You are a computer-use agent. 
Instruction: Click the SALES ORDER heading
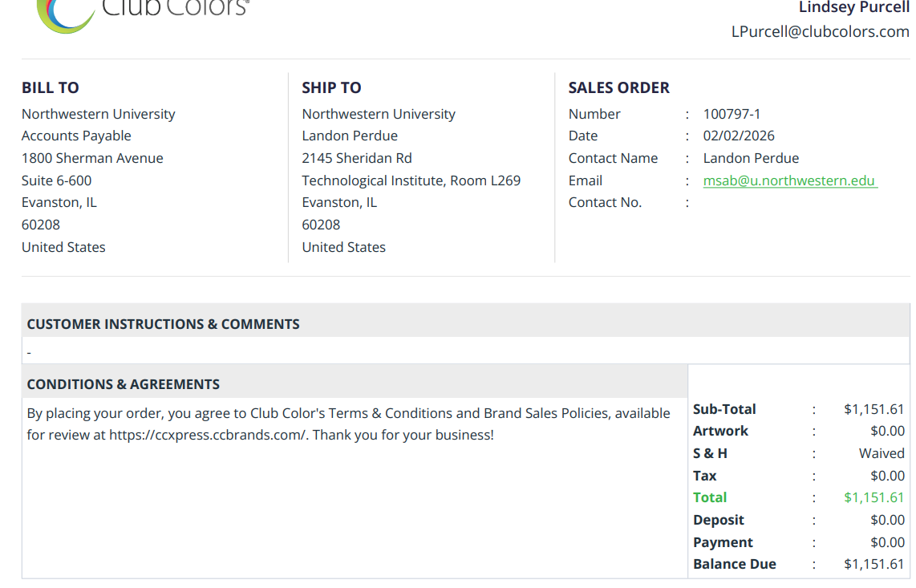click(x=618, y=87)
